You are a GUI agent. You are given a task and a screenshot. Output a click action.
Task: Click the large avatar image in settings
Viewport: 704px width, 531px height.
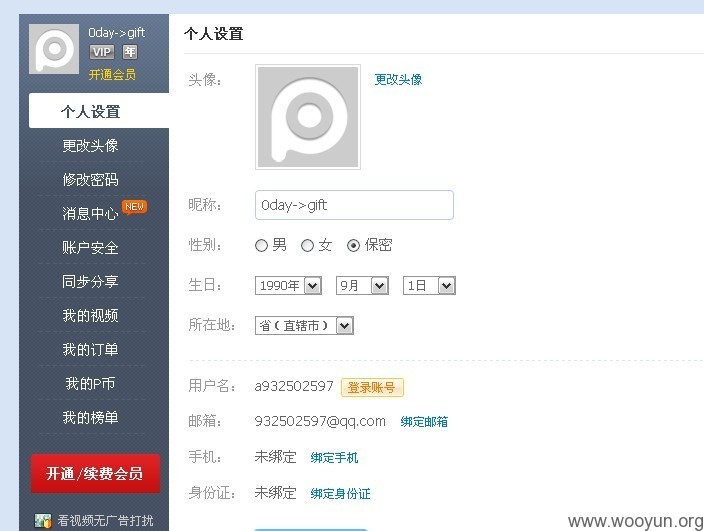click(308, 117)
